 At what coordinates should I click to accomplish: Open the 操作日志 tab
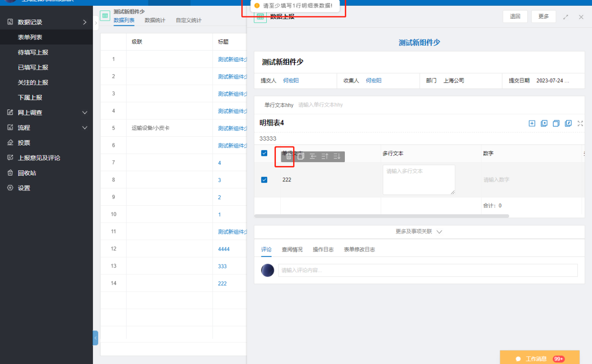tap(323, 249)
